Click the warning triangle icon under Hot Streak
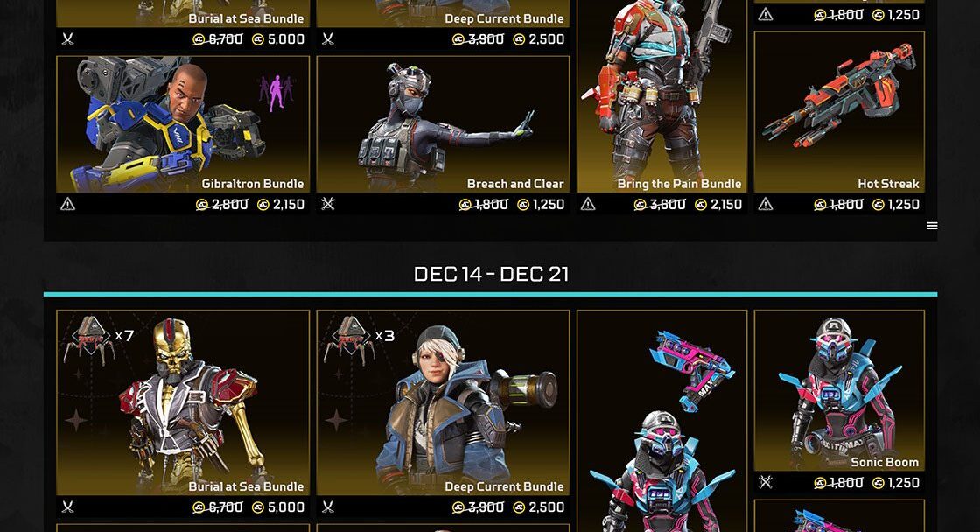This screenshot has width=980, height=532. [765, 204]
